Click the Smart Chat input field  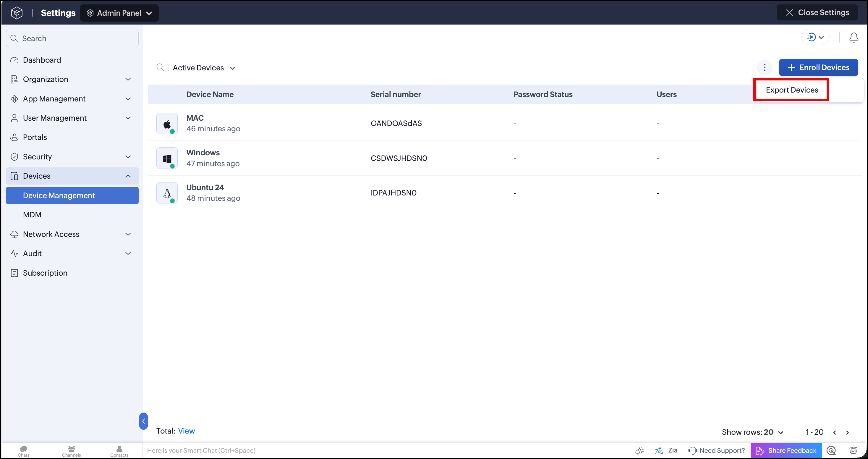pyautogui.click(x=386, y=451)
